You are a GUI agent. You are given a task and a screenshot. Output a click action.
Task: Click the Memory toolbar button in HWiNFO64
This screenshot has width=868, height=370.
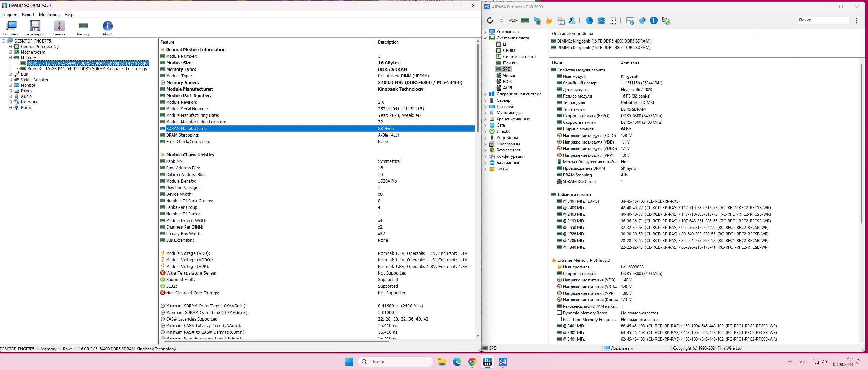coord(83,28)
